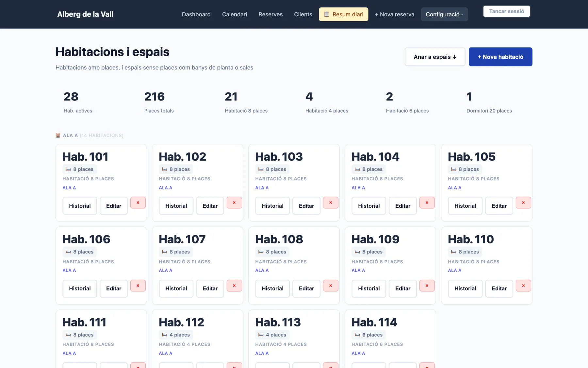Delete Hab. 103 with red X
Screen dimensions: 588x368
point(331,202)
